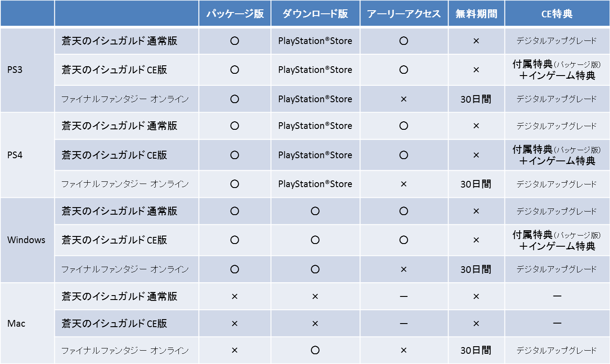The image size is (610, 364).
Task: Click the early access circle for PS3 通常版
Action: pos(404,41)
